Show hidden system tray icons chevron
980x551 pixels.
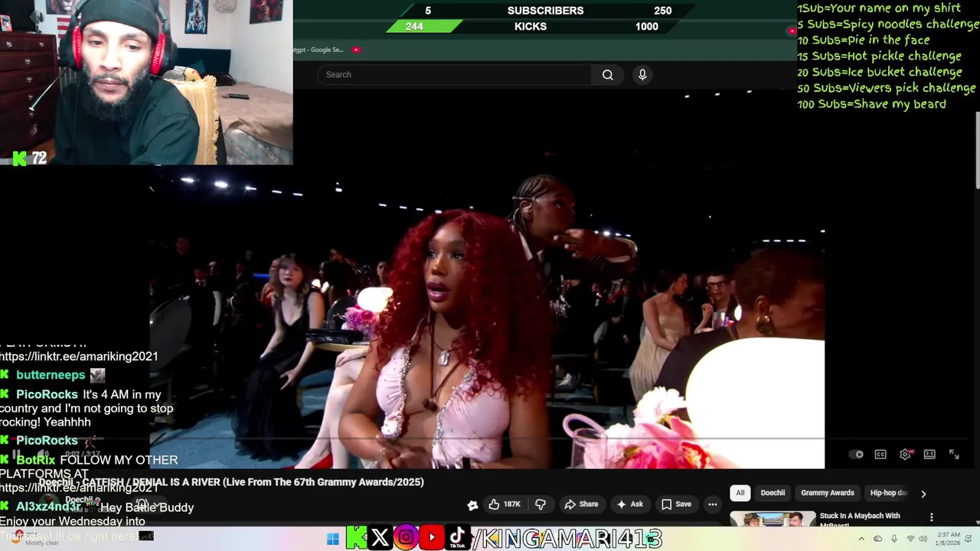[861, 539]
